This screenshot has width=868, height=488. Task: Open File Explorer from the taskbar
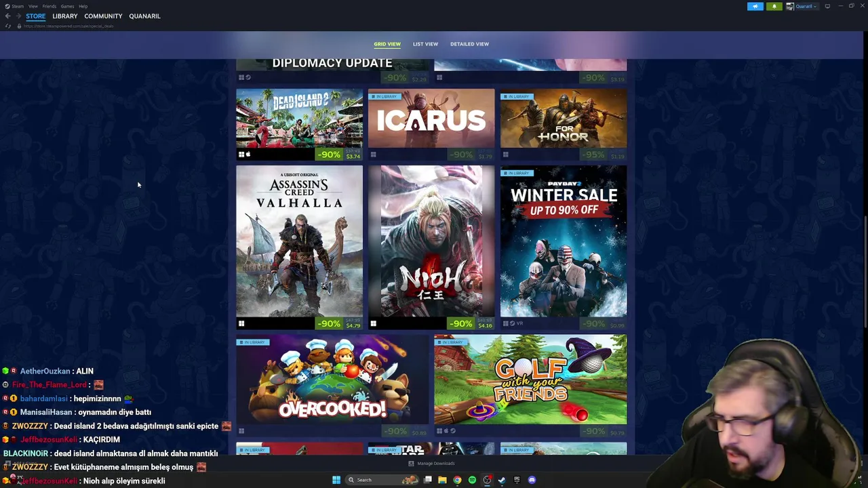(442, 480)
